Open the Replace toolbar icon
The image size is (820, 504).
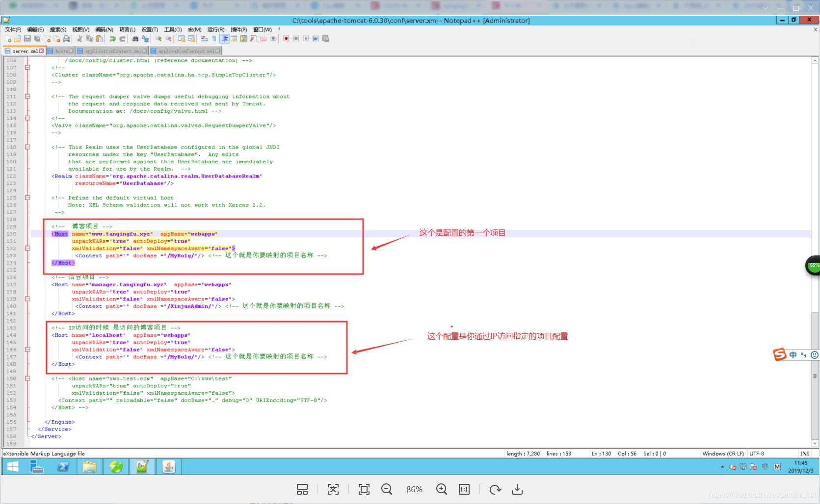[145, 39]
